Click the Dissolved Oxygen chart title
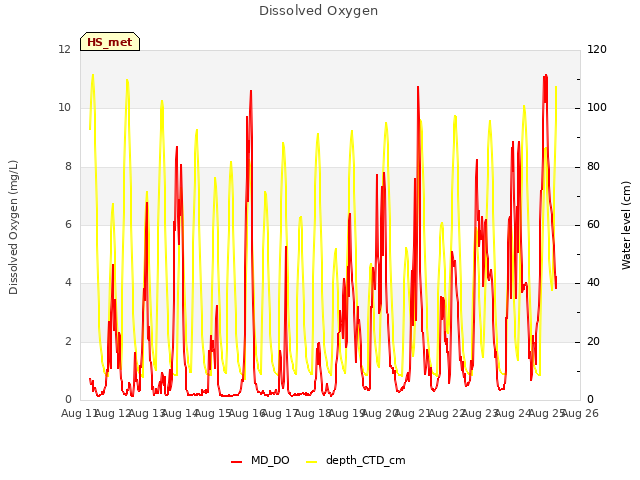 [318, 11]
